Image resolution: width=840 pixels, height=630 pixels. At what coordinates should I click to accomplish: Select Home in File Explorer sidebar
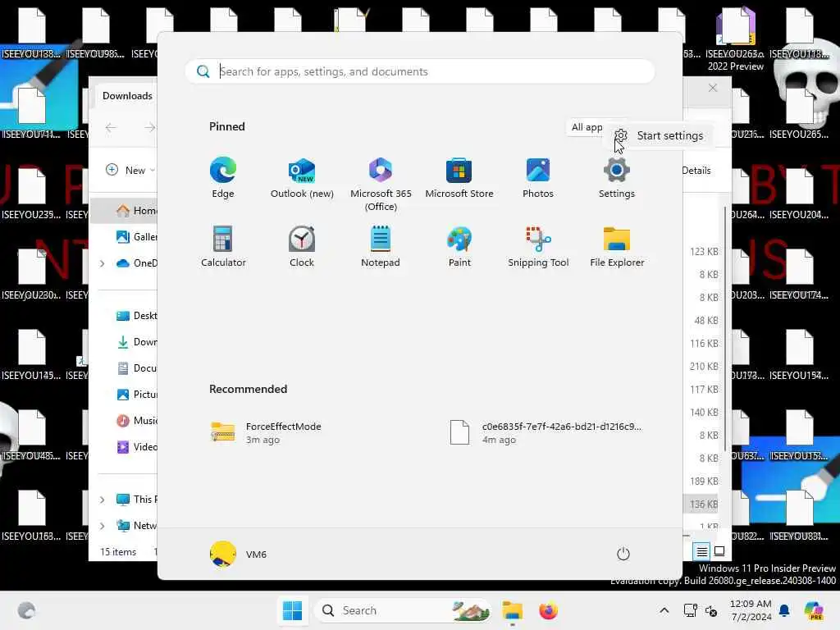coord(125,211)
